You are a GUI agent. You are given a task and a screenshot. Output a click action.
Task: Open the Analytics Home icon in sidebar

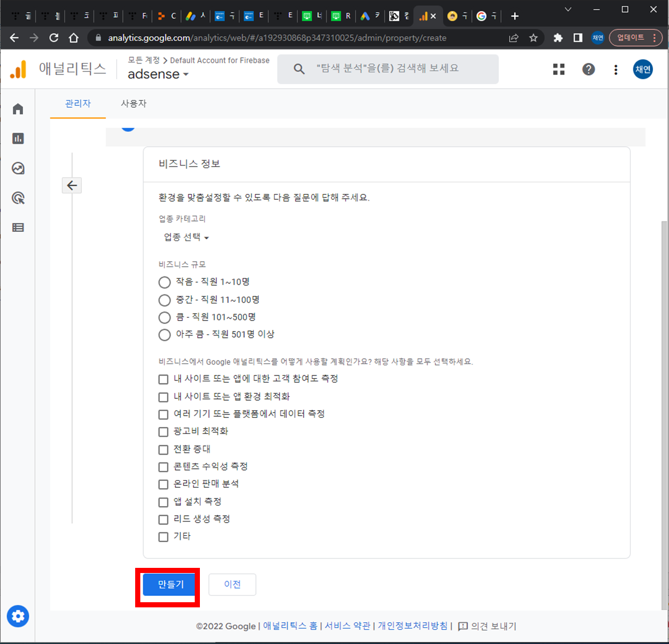coord(18,109)
